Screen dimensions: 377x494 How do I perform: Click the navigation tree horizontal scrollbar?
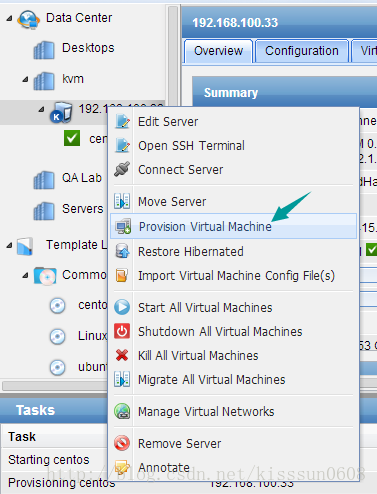coord(55,386)
